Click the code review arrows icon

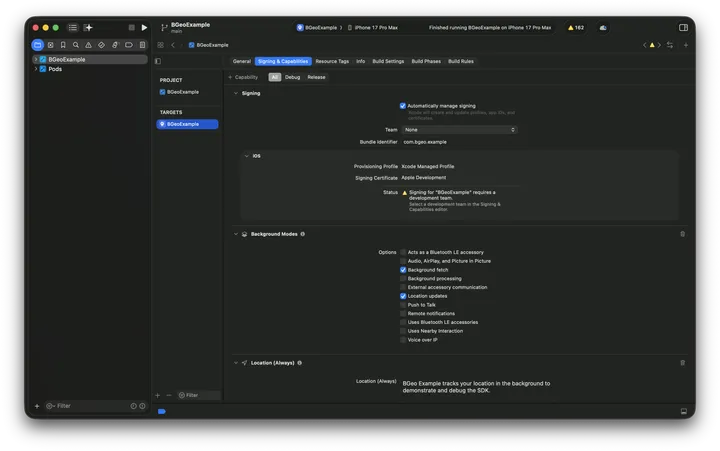(x=670, y=45)
